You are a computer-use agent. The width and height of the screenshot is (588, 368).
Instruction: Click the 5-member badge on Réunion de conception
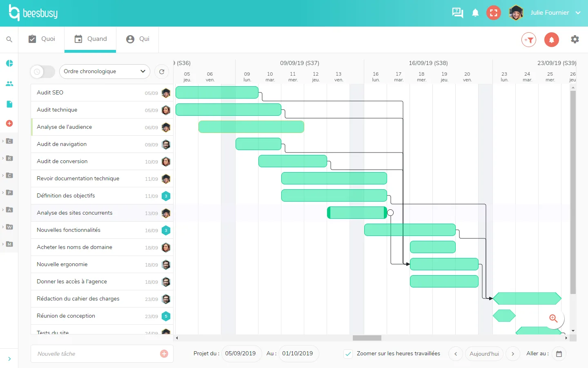point(166,316)
